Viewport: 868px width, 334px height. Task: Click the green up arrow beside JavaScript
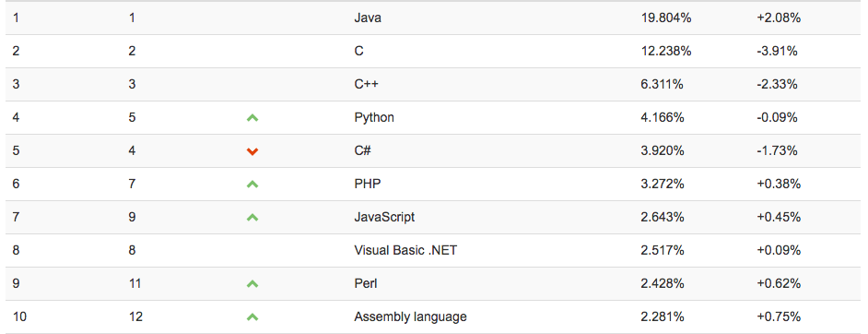[252, 218]
